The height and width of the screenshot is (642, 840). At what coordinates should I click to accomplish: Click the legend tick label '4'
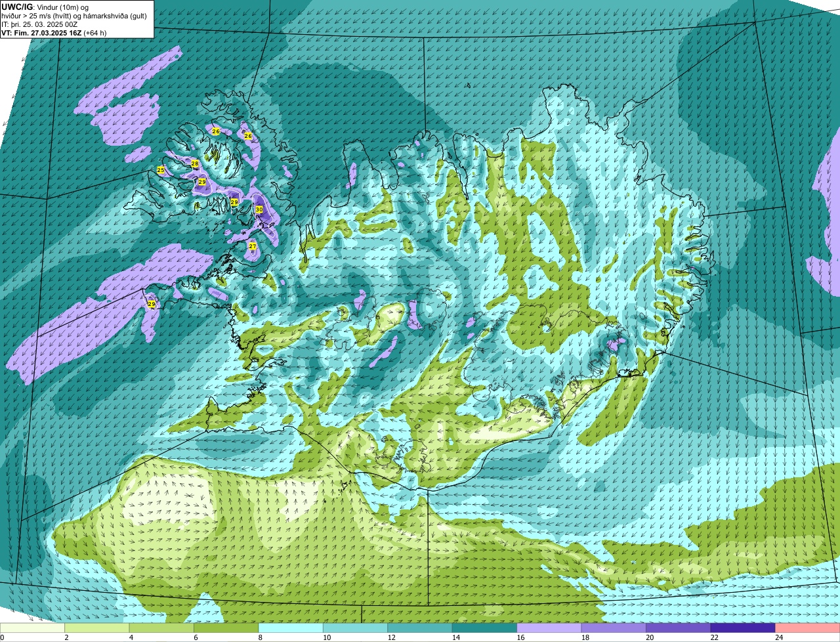coord(131,637)
